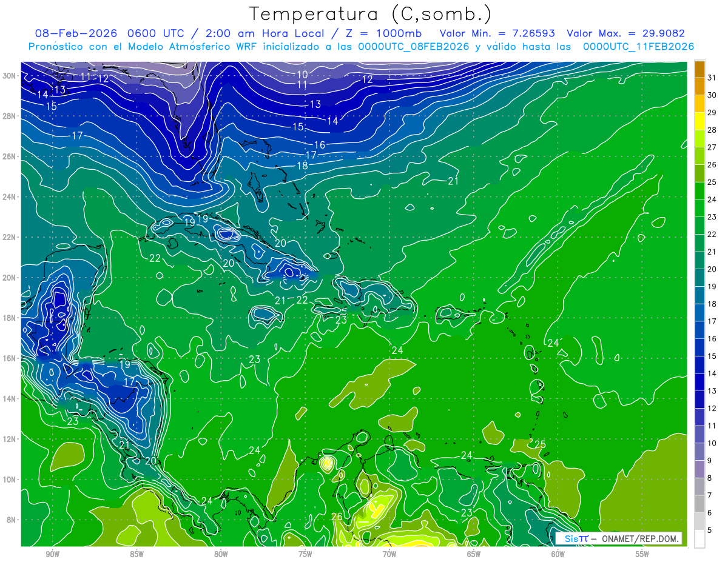Click the colorbar label 5
728x562 pixels.
(710, 530)
